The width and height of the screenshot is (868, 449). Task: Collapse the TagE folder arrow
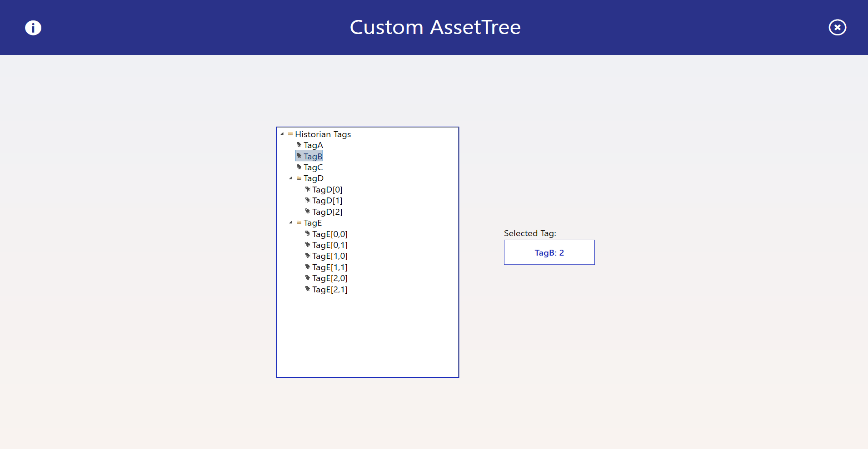click(x=291, y=223)
